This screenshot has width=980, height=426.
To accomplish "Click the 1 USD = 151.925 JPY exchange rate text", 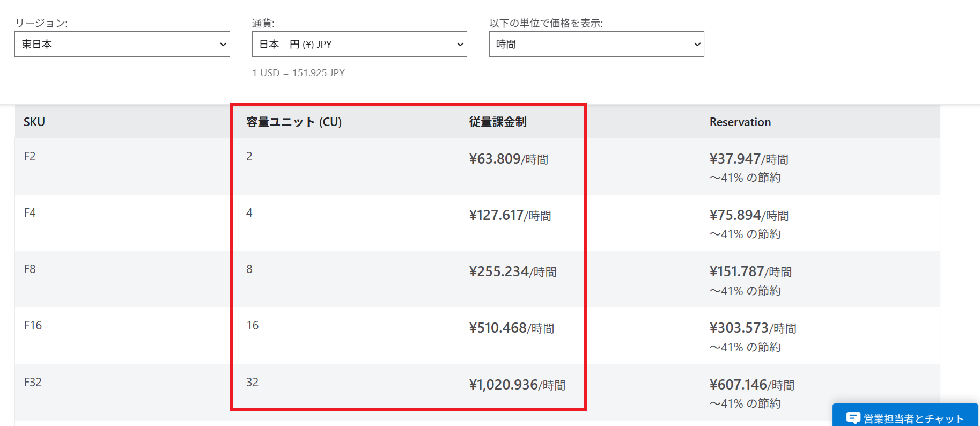I will coord(298,73).
